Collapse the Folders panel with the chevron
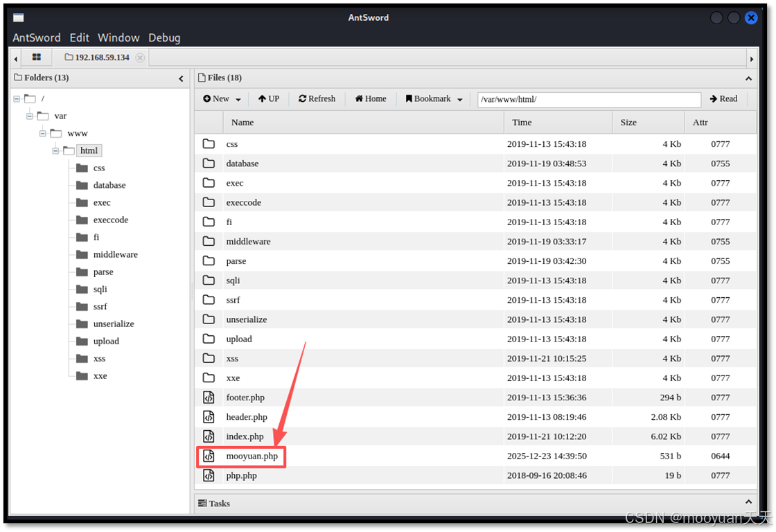This screenshot has width=776, height=532. 181,79
